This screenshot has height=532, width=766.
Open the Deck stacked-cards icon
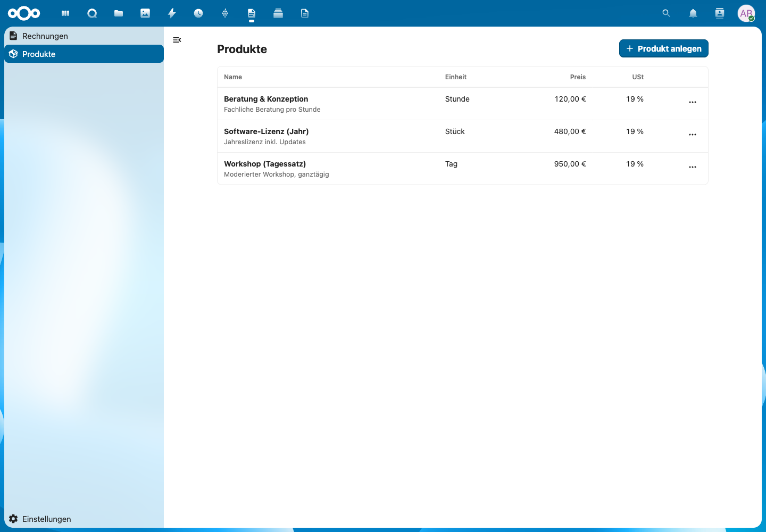tap(278, 13)
